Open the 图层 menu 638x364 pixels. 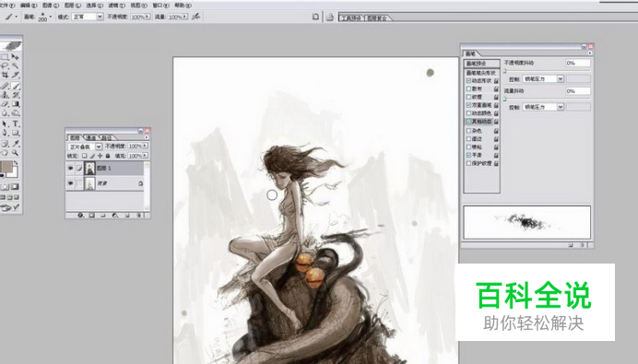(x=73, y=6)
